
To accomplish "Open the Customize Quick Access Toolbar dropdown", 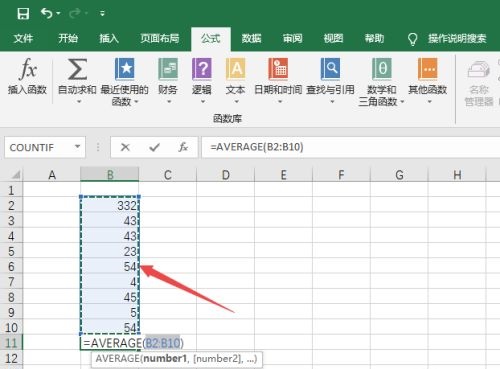I will (102, 13).
